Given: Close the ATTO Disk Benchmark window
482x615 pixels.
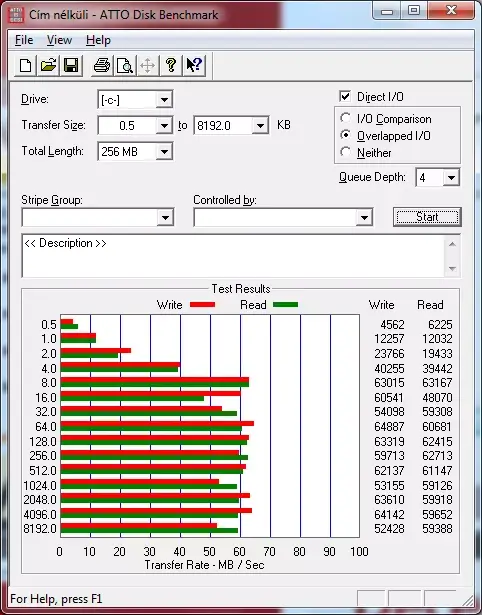Looking at the screenshot, I should pyautogui.click(x=451, y=10).
